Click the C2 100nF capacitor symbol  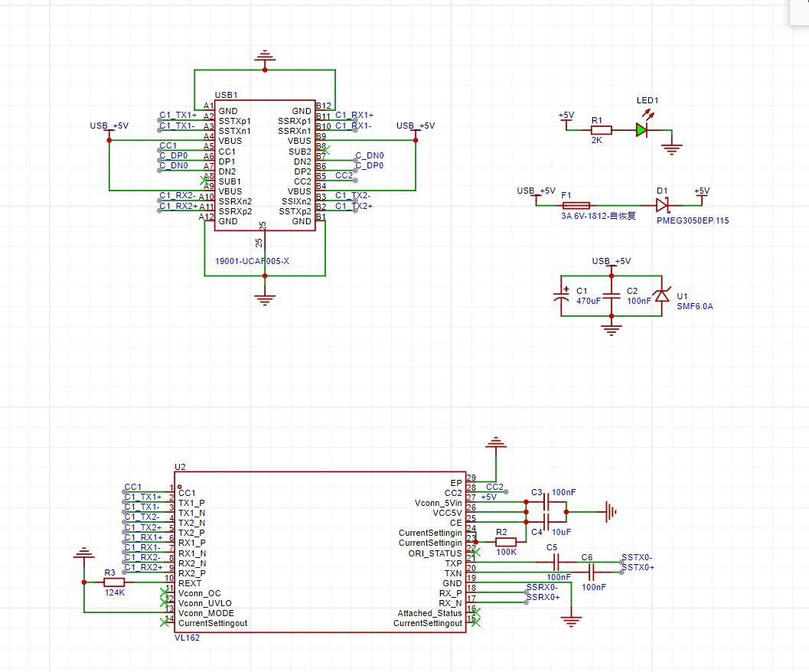pos(610,295)
